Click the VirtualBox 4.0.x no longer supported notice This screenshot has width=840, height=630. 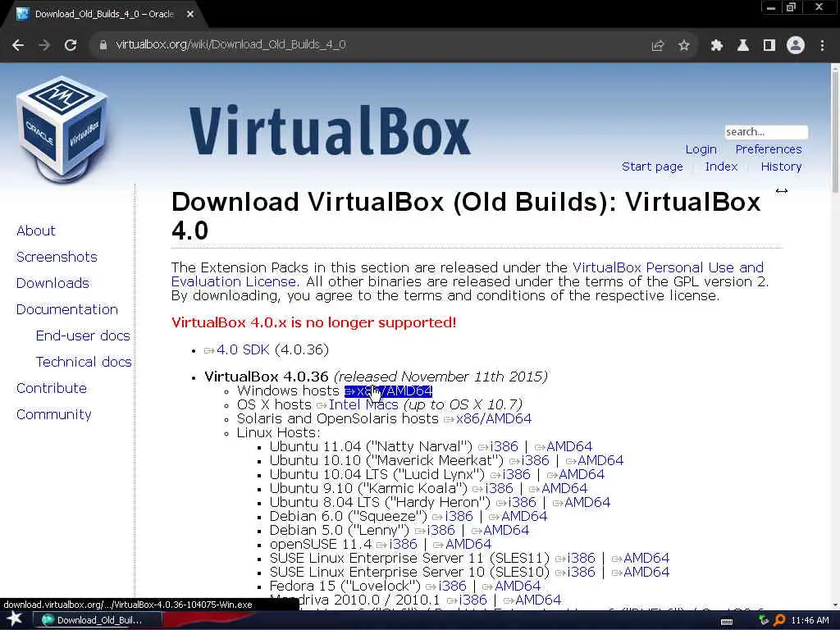[x=313, y=322]
